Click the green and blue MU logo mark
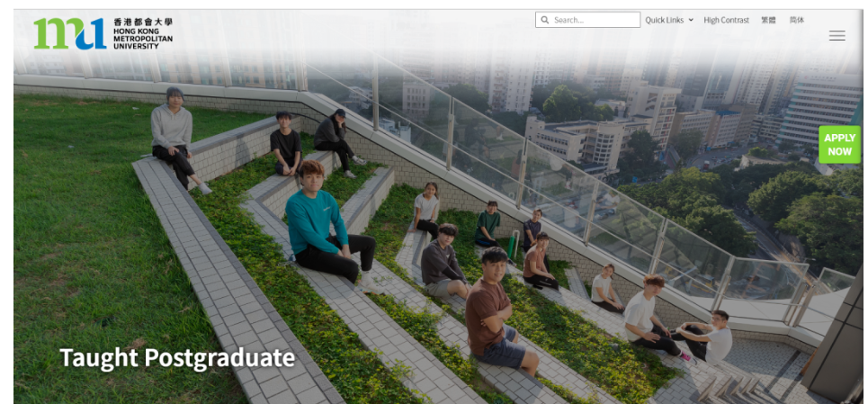Screen dimensions: 868x404 (x=70, y=33)
